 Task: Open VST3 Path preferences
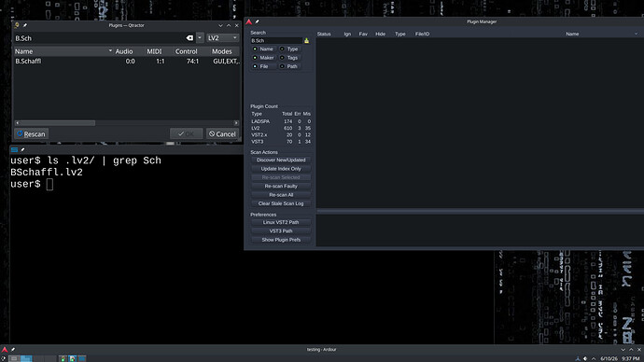(281, 231)
